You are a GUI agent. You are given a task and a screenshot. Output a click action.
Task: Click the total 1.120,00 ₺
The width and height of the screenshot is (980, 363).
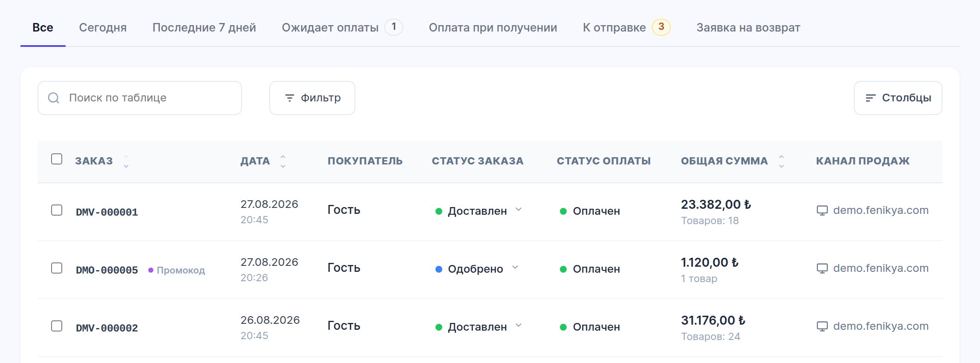[x=709, y=262]
